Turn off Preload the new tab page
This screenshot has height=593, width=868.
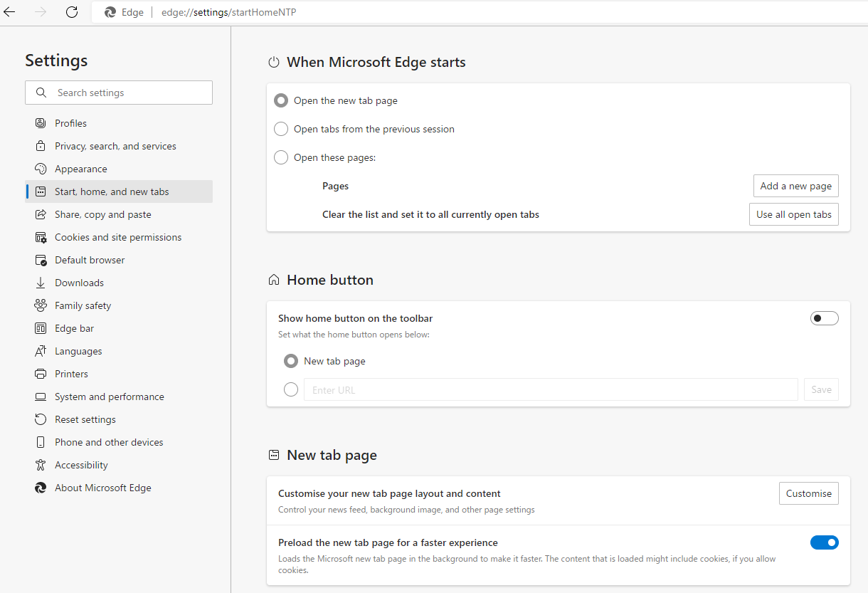(x=825, y=542)
